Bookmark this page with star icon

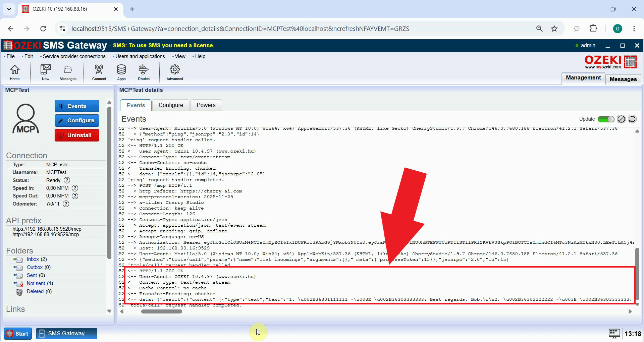pyautogui.click(x=554, y=28)
